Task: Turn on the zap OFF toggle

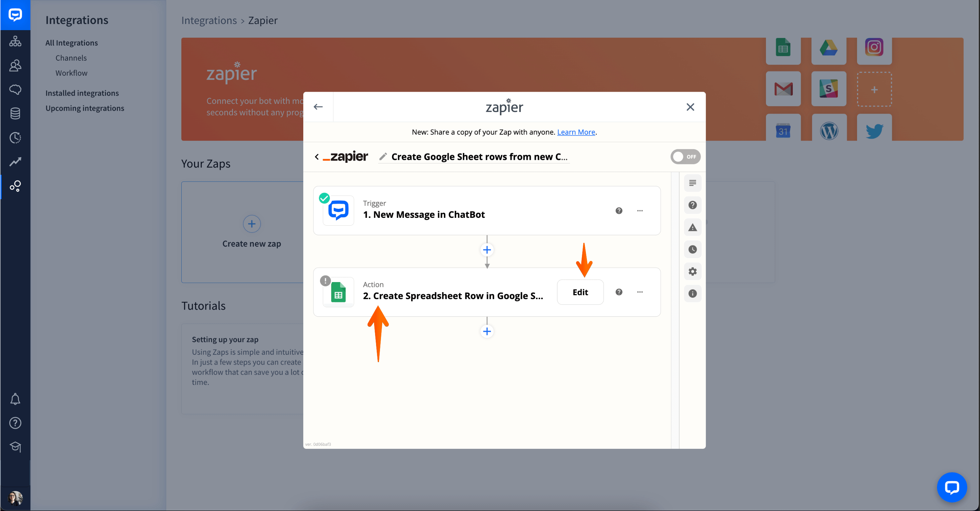Action: coord(685,157)
